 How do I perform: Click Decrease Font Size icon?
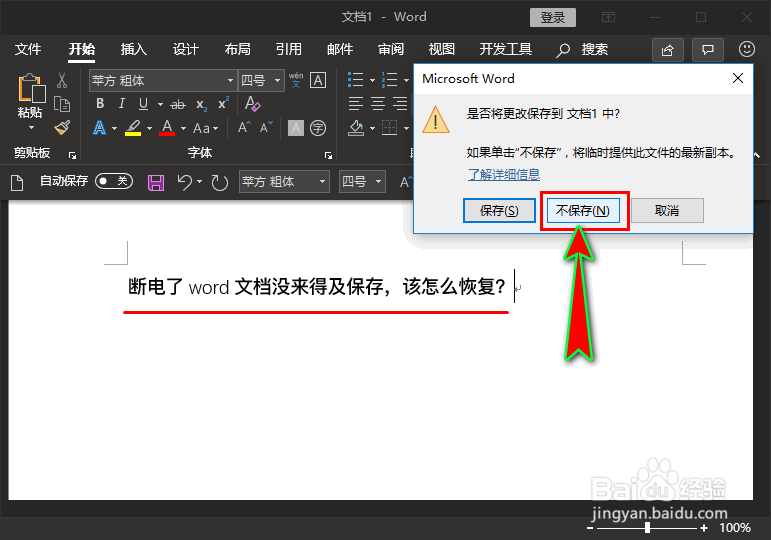tap(266, 128)
